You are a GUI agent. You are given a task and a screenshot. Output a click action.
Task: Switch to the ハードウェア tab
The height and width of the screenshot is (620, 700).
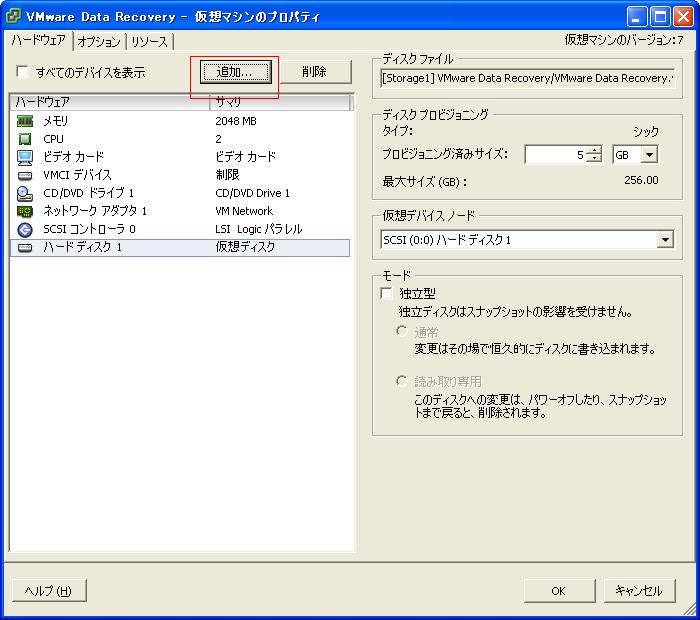[x=39, y=40]
